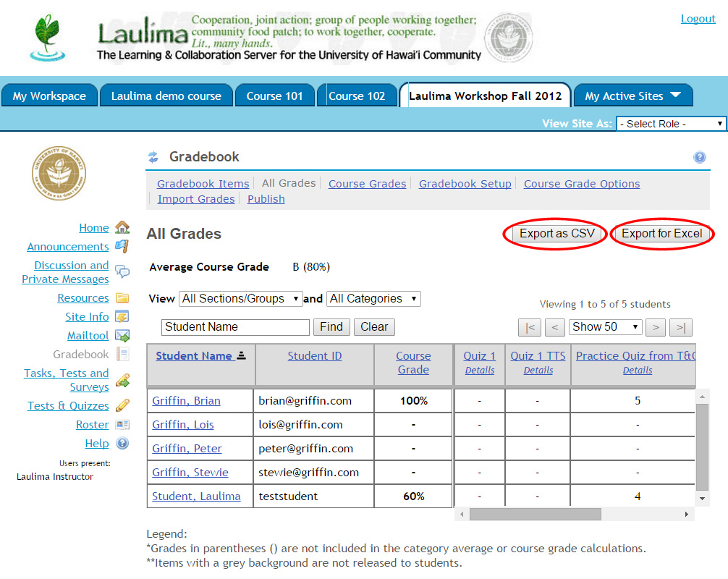The width and height of the screenshot is (728, 579).
Task: Expand the My Active Sites menu
Action: pyautogui.click(x=633, y=96)
